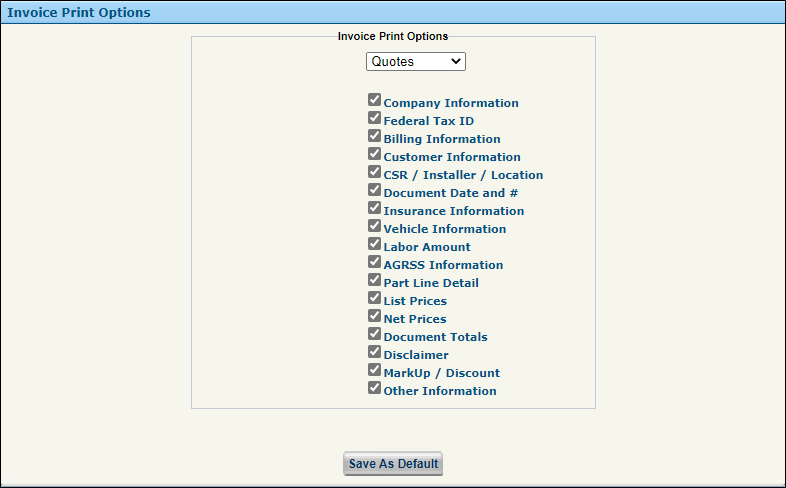Uncheck the Company Information checkbox
The width and height of the screenshot is (786, 488).
click(374, 100)
